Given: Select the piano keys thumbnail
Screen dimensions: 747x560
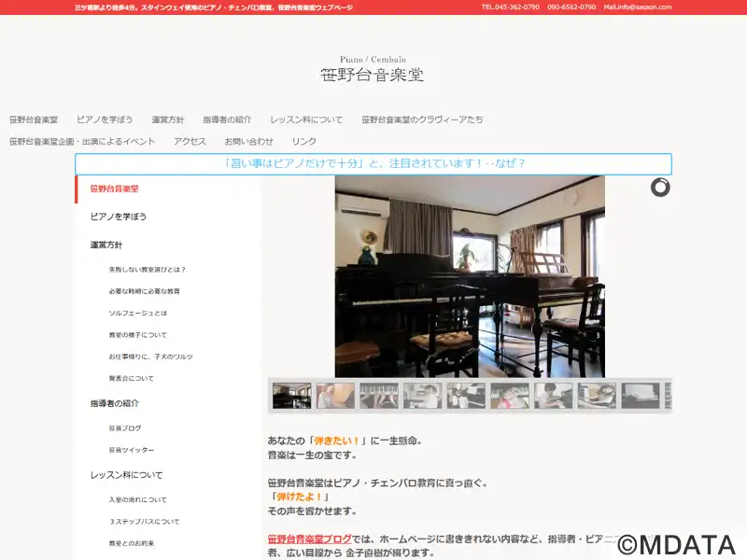Looking at the screenshot, I should 379,395.
